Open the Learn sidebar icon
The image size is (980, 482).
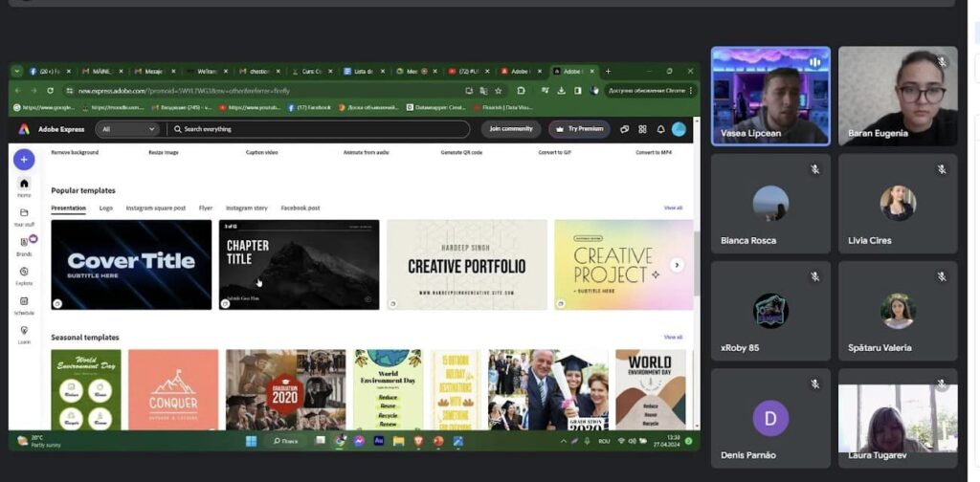[x=24, y=333]
